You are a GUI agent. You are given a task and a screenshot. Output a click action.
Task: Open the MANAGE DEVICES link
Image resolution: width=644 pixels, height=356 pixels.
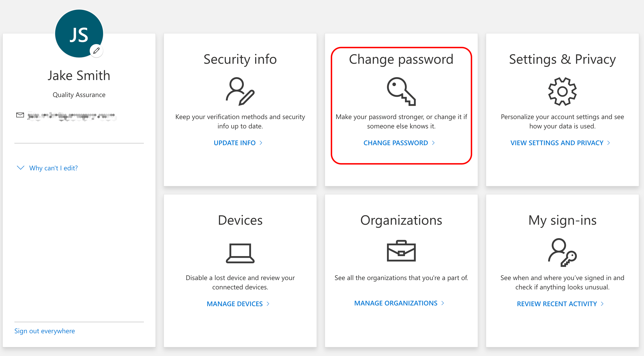click(x=234, y=304)
